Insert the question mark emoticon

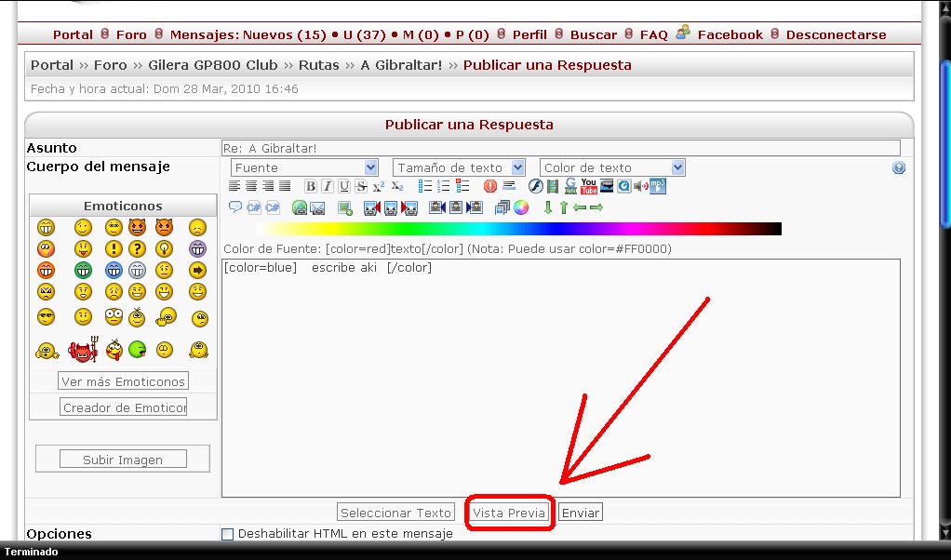point(137,249)
